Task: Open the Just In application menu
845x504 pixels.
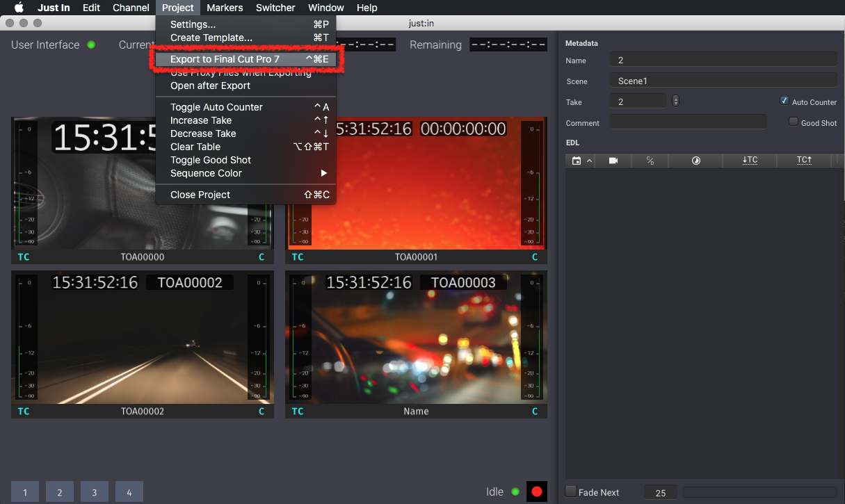Action: [x=54, y=8]
